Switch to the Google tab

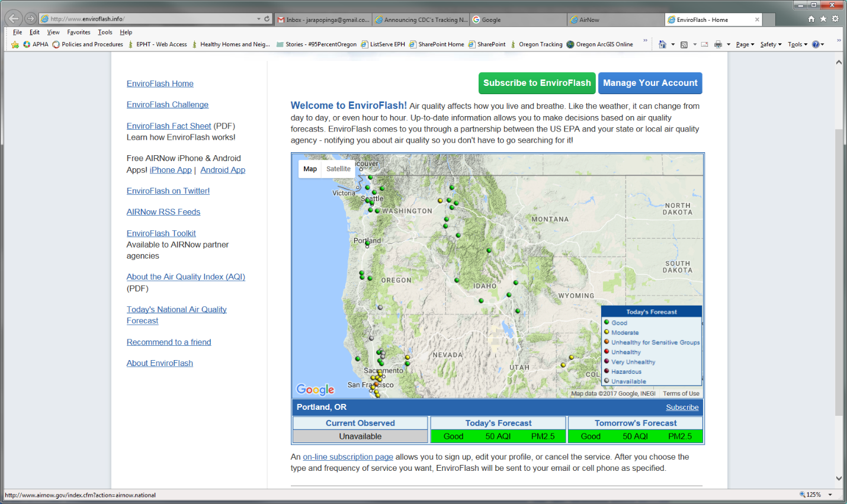518,20
